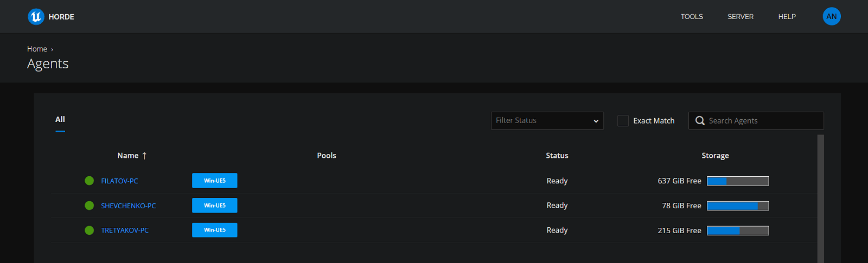868x263 pixels.
Task: Open the Help menu
Action: click(787, 17)
